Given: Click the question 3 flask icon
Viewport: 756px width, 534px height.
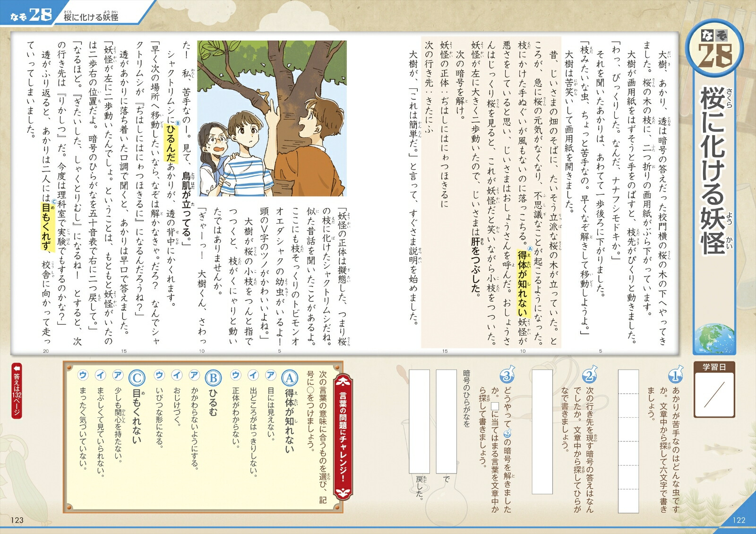Looking at the screenshot, I should click(x=507, y=376).
